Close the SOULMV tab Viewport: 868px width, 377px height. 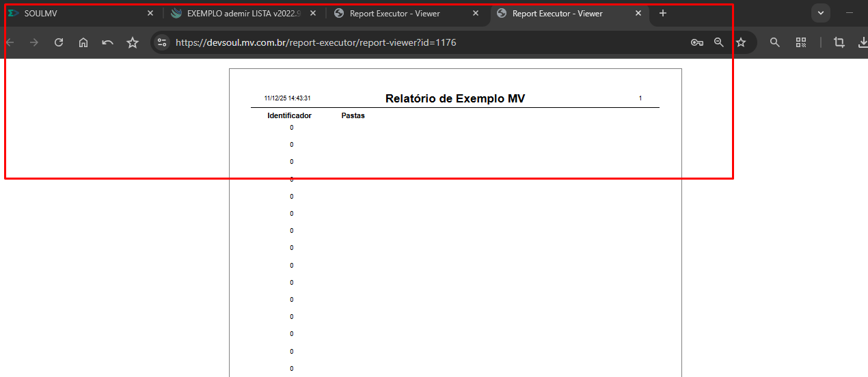pyautogui.click(x=150, y=13)
